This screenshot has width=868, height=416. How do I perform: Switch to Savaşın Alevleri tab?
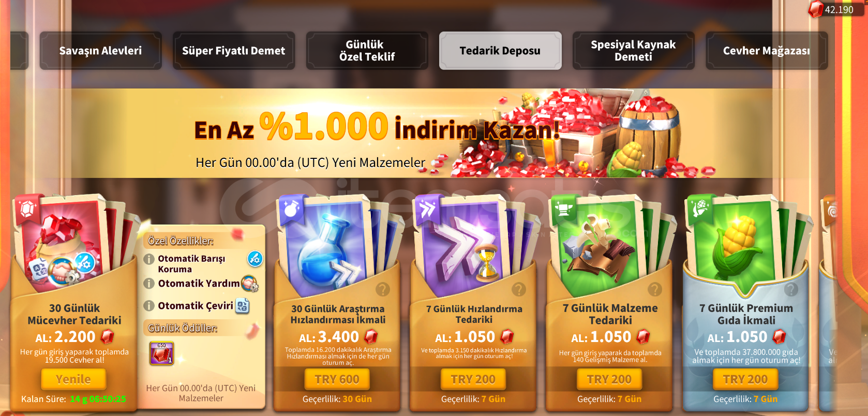100,51
